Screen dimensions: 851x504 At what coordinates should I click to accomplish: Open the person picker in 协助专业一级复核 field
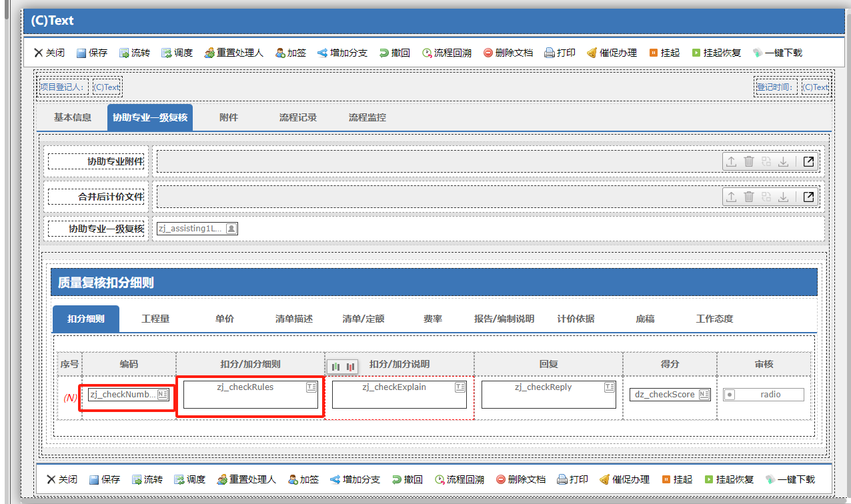pyautogui.click(x=231, y=229)
